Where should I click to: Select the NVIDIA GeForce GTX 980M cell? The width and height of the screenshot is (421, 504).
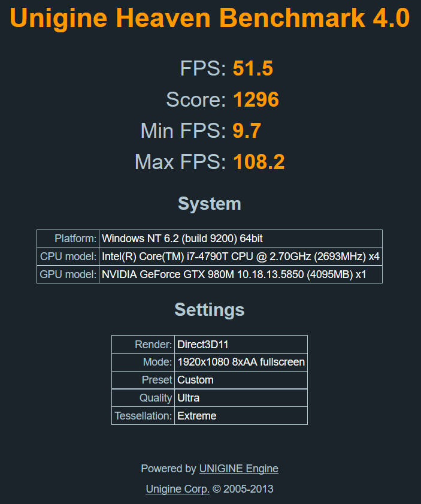tap(234, 274)
